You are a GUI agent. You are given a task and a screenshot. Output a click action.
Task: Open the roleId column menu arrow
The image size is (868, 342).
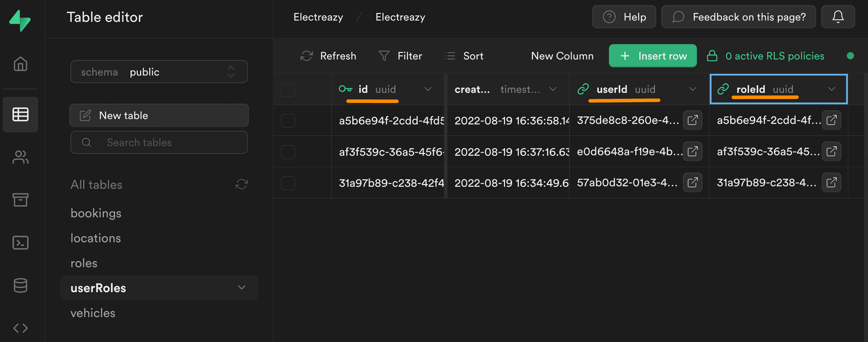(832, 89)
